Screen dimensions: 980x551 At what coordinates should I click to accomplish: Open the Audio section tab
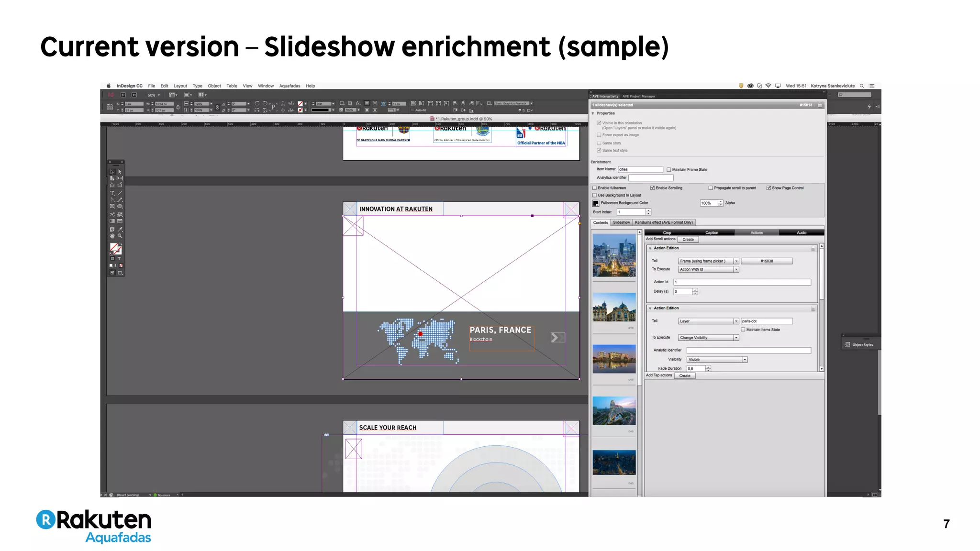[802, 232]
